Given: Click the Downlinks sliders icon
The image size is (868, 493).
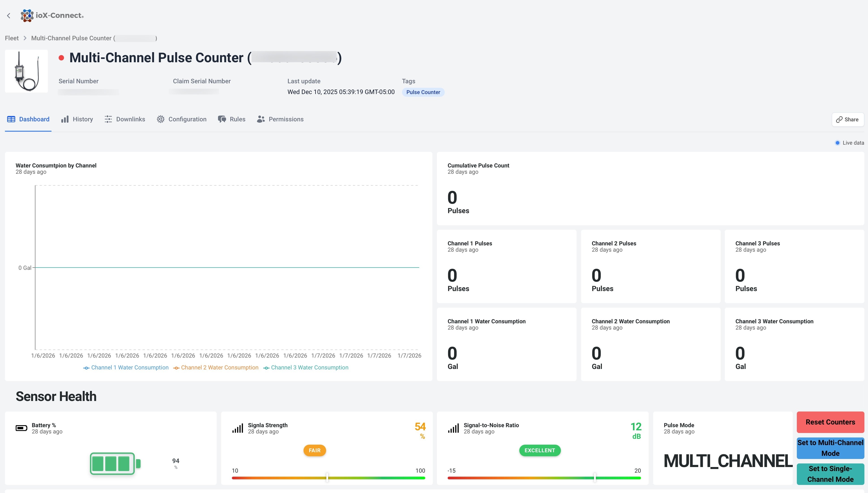Looking at the screenshot, I should 108,119.
